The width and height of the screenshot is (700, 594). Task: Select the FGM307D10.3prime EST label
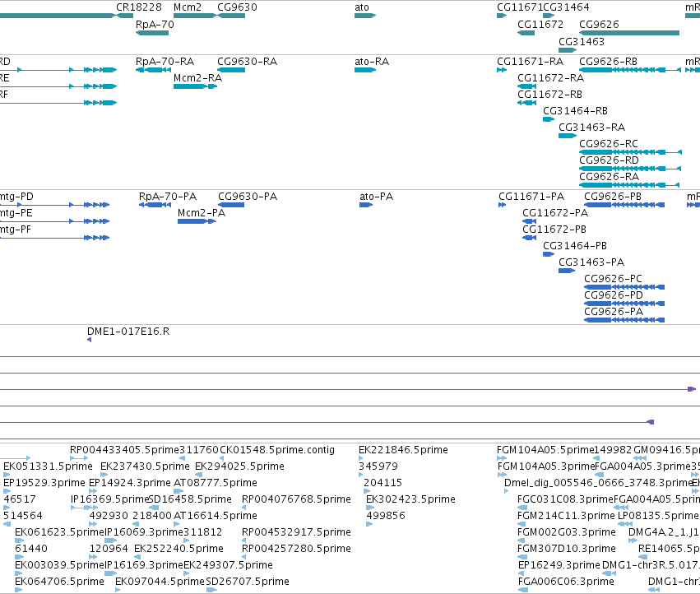pos(567,549)
